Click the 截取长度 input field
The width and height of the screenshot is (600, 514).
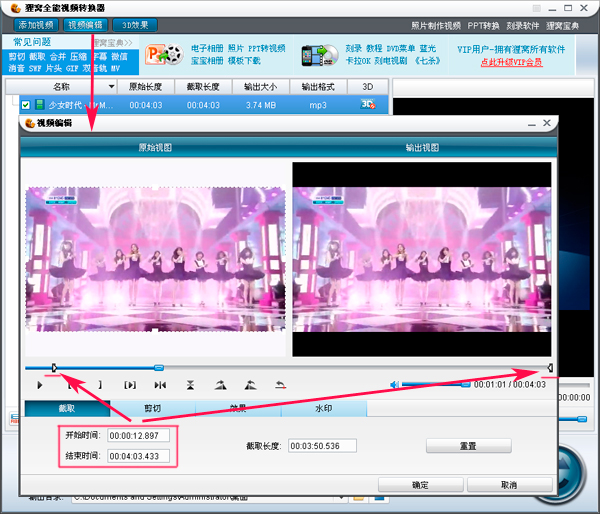(322, 446)
